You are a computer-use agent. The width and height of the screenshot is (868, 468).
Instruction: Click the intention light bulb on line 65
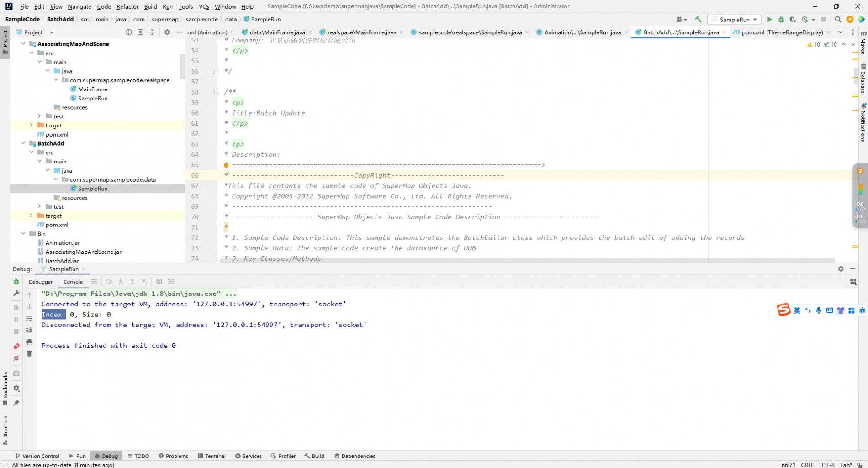click(x=226, y=165)
